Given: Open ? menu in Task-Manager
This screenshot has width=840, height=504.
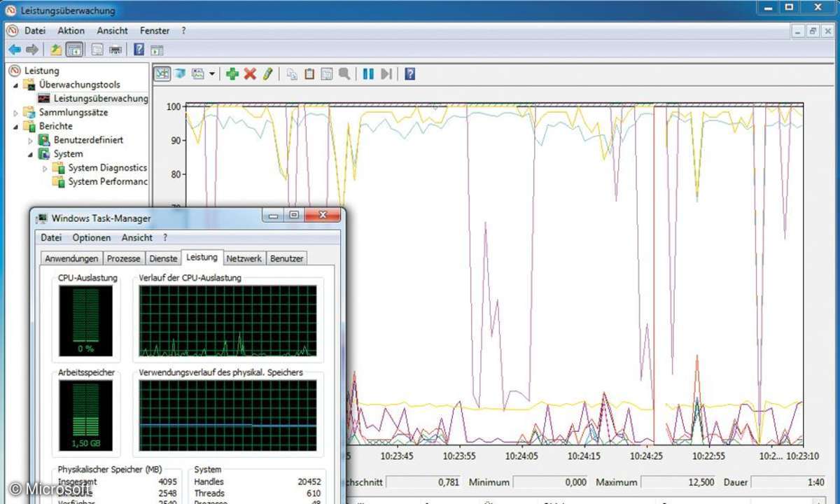Looking at the screenshot, I should tap(165, 237).
